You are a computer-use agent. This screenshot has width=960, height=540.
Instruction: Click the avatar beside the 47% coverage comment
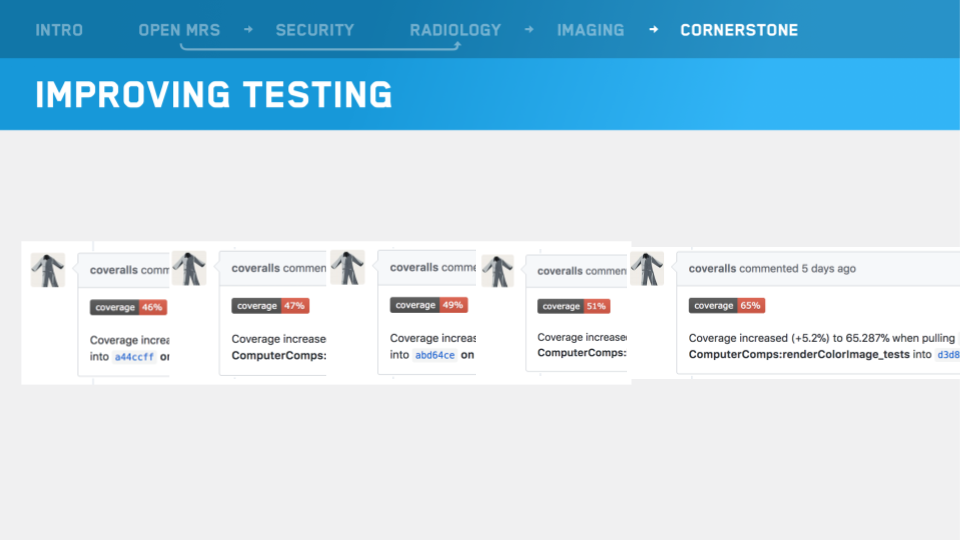click(x=189, y=268)
